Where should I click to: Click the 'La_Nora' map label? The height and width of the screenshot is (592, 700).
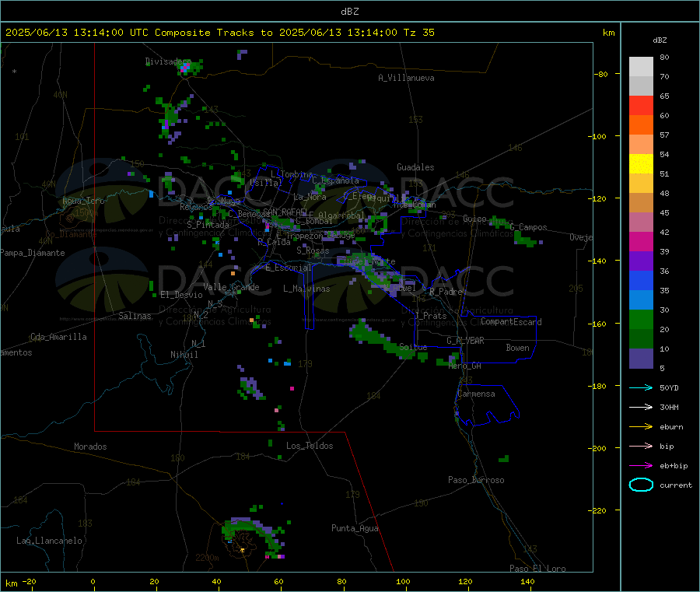coord(310,197)
